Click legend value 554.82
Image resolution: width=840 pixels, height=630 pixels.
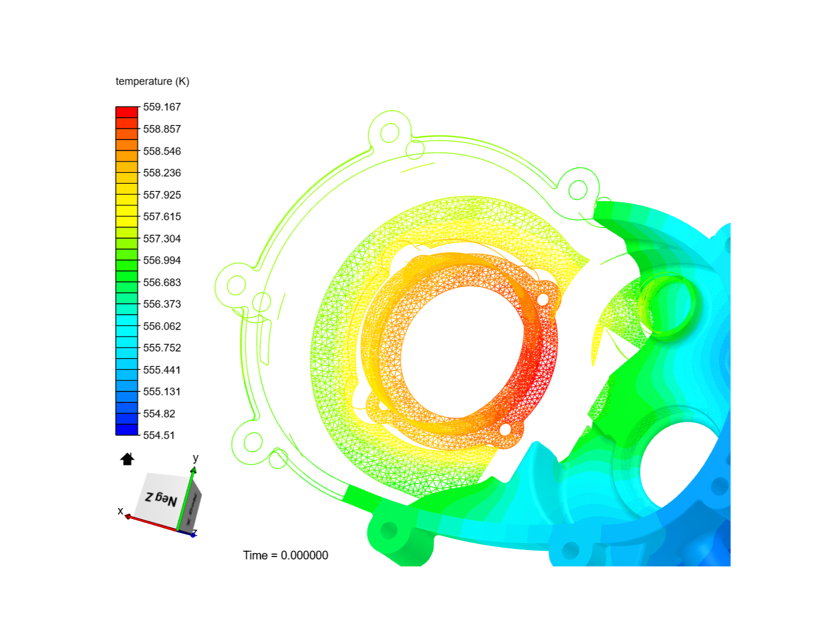click(159, 414)
